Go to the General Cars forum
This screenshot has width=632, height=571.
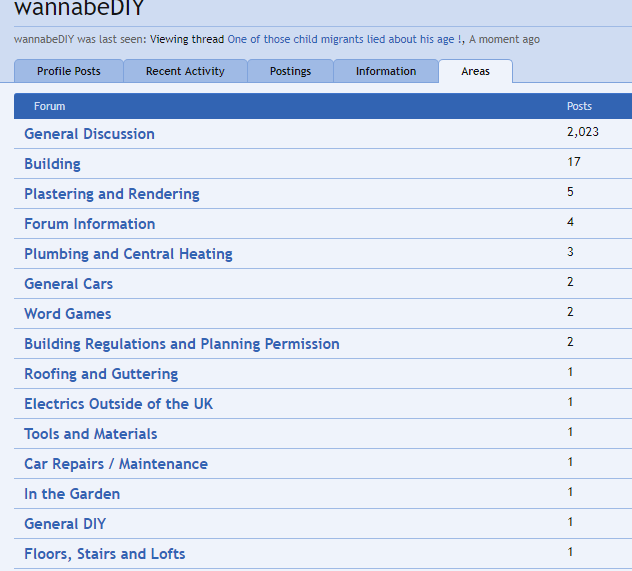tap(68, 284)
